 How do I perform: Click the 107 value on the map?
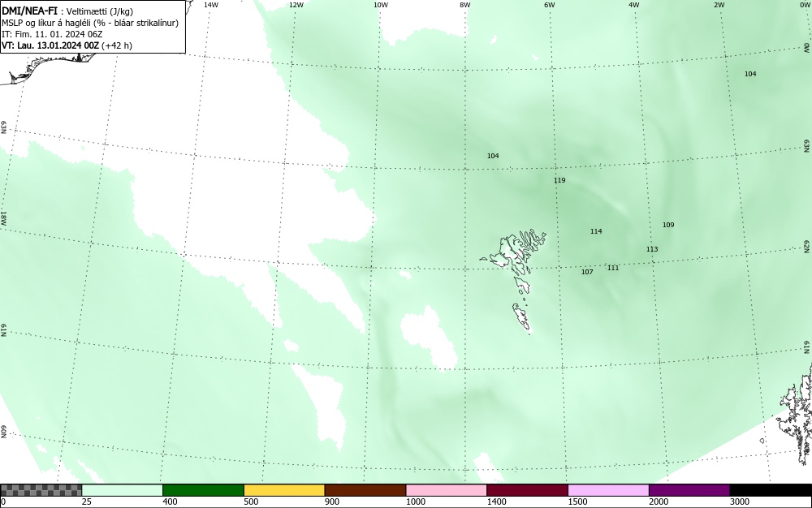click(x=587, y=272)
